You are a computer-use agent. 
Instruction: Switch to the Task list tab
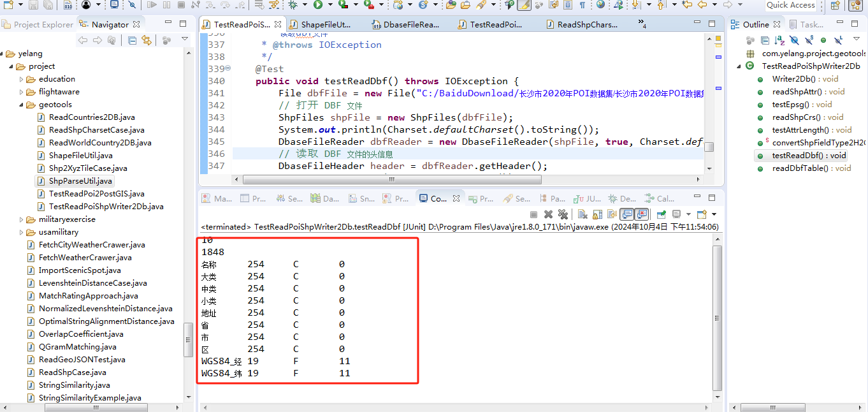tap(806, 24)
